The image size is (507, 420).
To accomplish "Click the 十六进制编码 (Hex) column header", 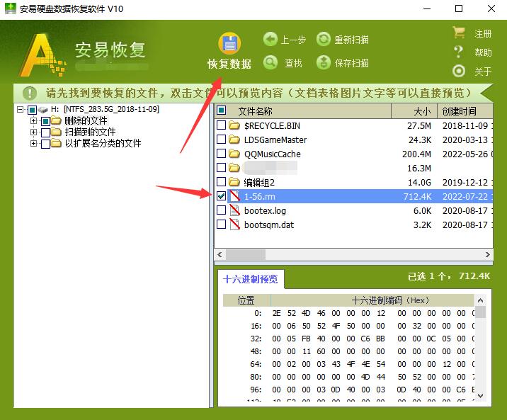I will coord(372,300).
